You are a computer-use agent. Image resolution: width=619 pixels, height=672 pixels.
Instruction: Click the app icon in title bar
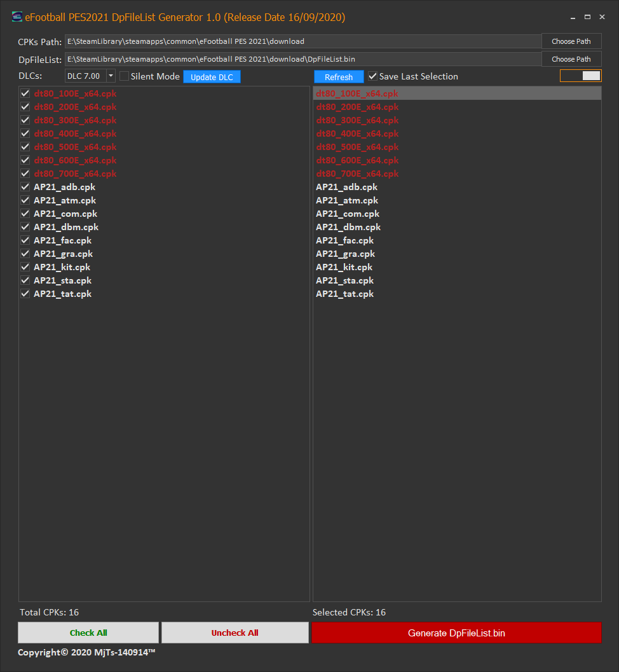pyautogui.click(x=17, y=17)
